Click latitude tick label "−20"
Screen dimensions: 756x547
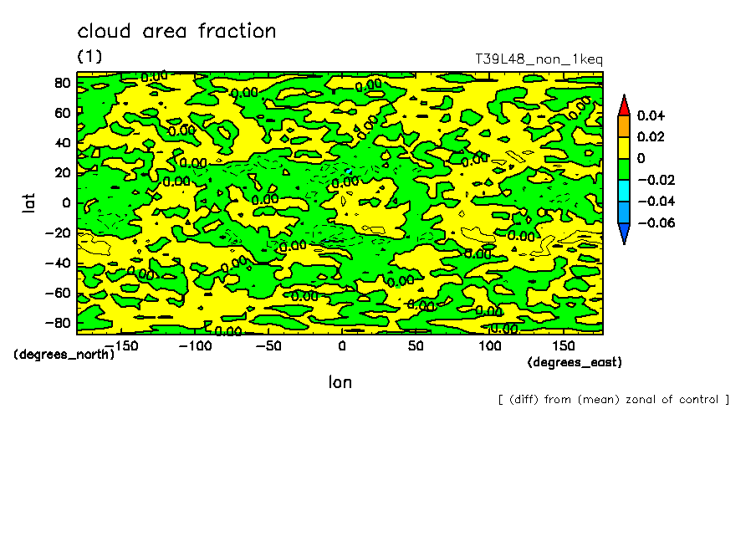click(x=58, y=233)
